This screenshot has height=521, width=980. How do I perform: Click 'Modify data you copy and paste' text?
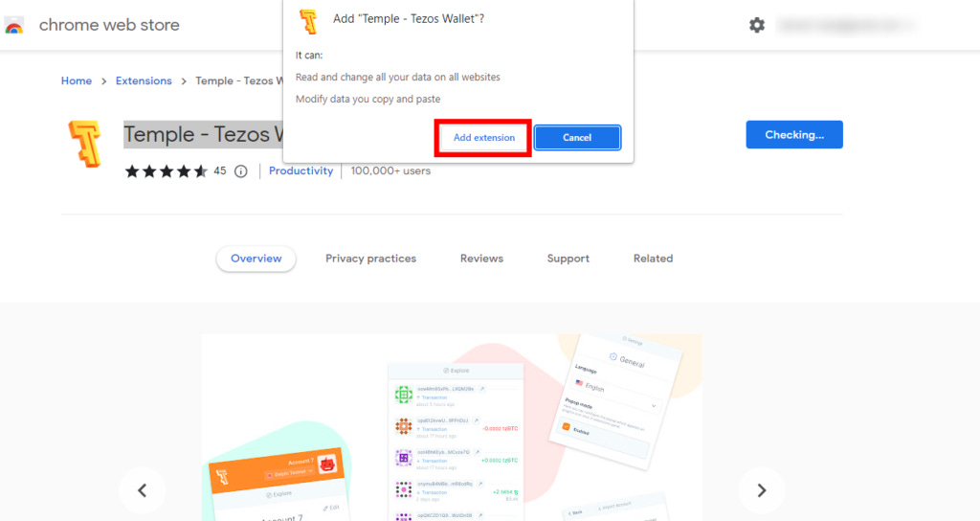(367, 99)
